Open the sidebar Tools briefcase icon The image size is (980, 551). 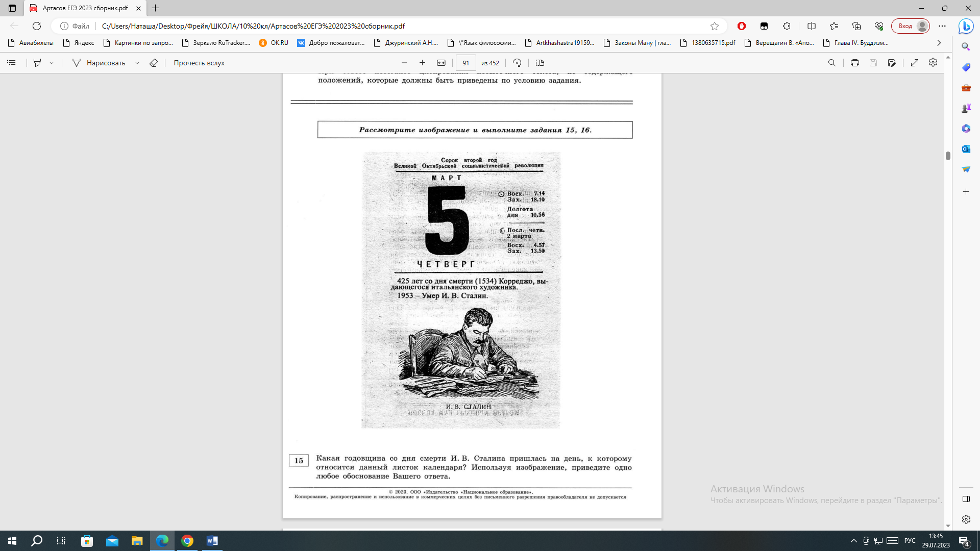966,88
